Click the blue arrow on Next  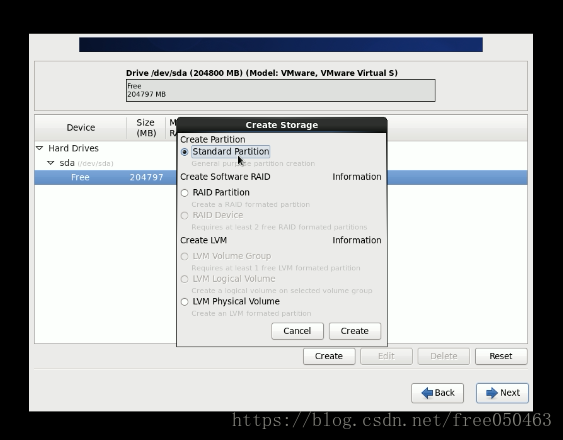pos(492,393)
